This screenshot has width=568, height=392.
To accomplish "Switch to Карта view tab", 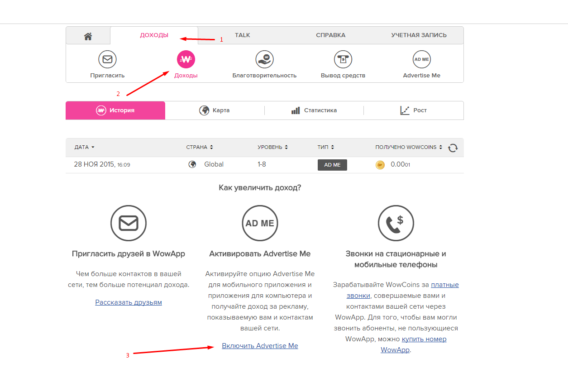I will click(x=215, y=110).
